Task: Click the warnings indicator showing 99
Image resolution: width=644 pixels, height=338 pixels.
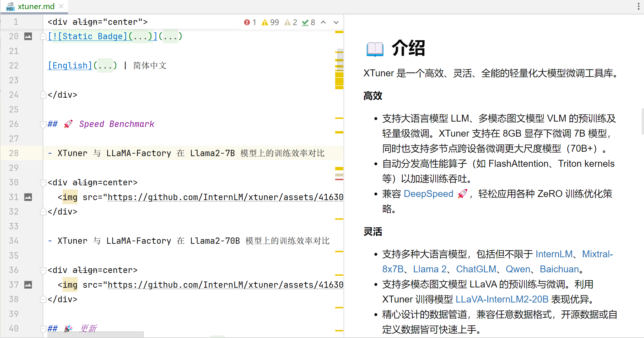Action: 270,22
